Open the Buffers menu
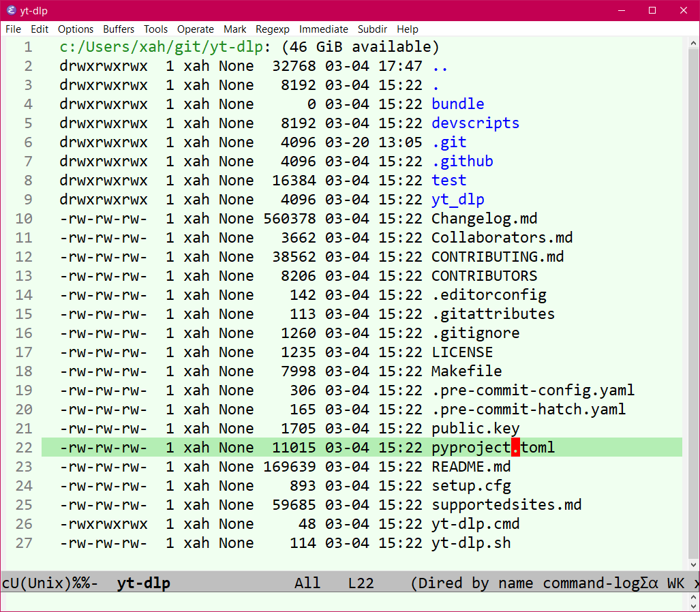The image size is (700, 612). coord(119,29)
